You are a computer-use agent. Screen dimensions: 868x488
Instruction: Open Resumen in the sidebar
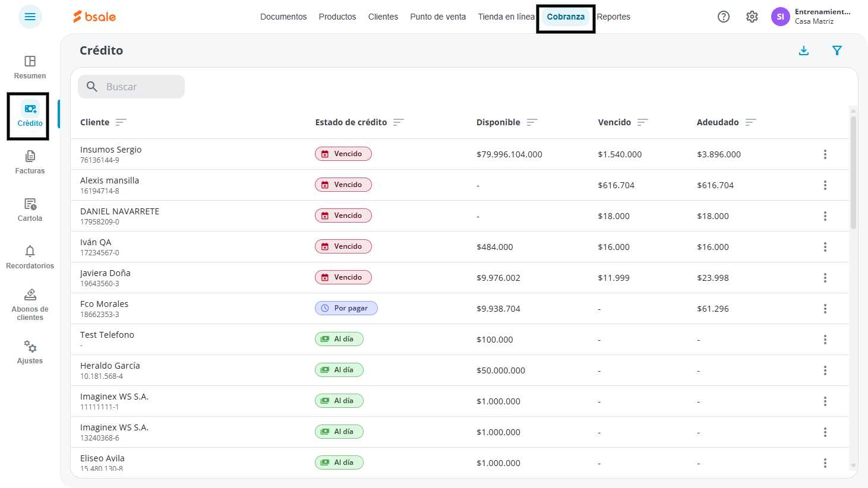click(30, 67)
